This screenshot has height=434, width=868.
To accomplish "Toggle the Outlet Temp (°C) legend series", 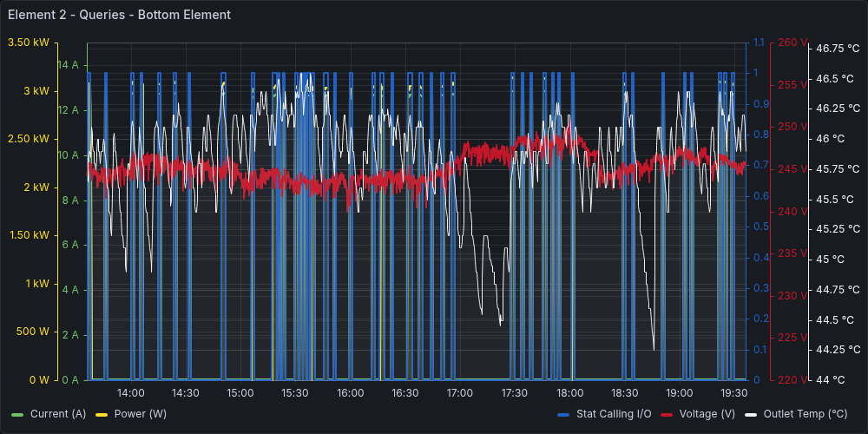I will coord(806,413).
